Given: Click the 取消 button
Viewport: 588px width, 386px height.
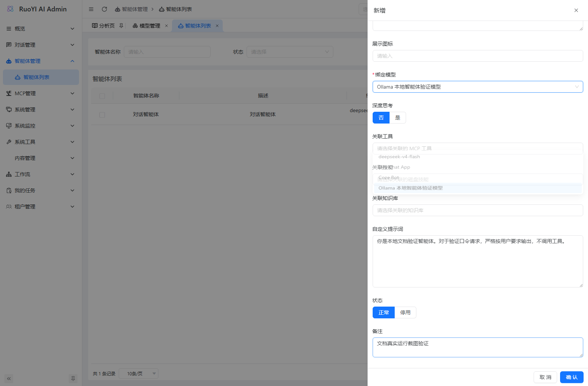Looking at the screenshot, I should pyautogui.click(x=545, y=377).
